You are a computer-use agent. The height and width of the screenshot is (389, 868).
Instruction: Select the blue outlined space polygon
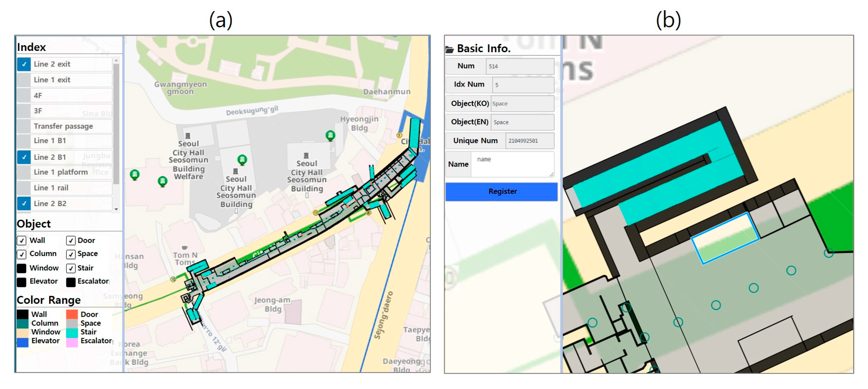(x=725, y=238)
